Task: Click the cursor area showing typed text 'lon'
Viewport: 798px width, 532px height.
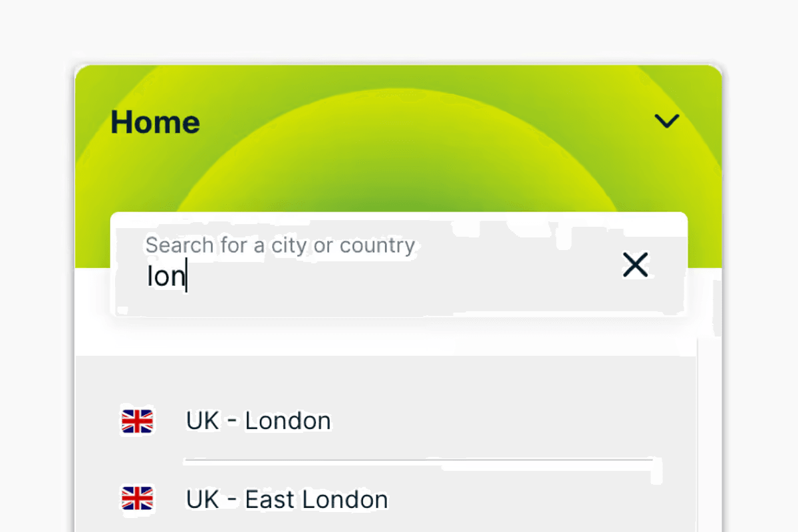Action: (165, 276)
